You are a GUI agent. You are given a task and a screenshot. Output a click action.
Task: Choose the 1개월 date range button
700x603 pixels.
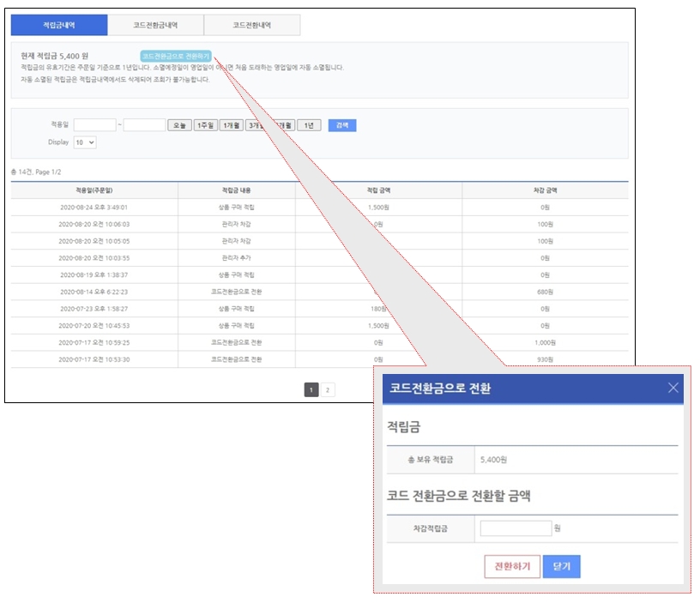point(231,125)
